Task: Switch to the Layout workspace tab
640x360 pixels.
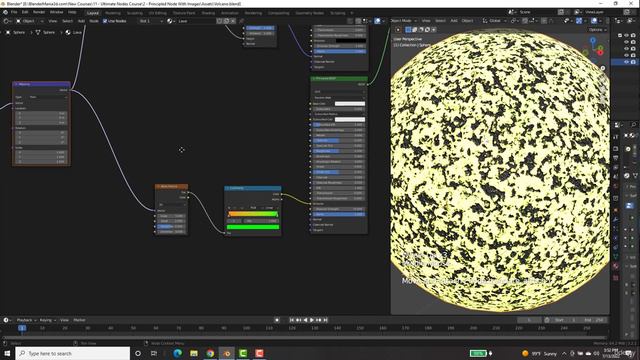Action: [93, 13]
